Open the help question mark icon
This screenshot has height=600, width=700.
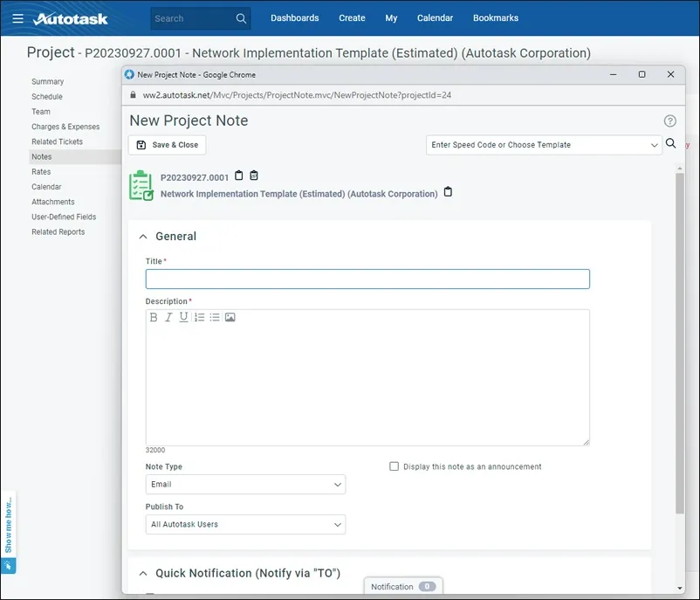(669, 121)
